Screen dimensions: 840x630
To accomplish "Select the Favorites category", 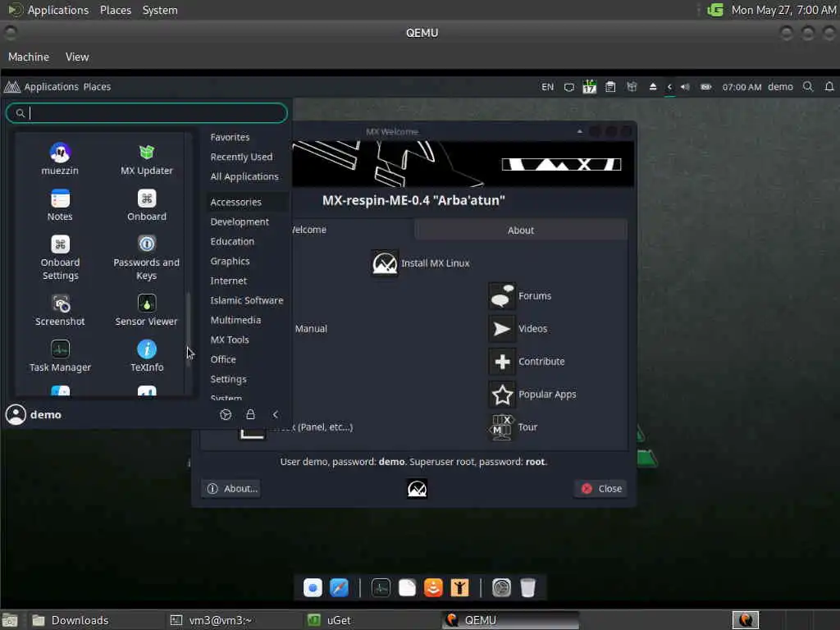I will tap(230, 137).
